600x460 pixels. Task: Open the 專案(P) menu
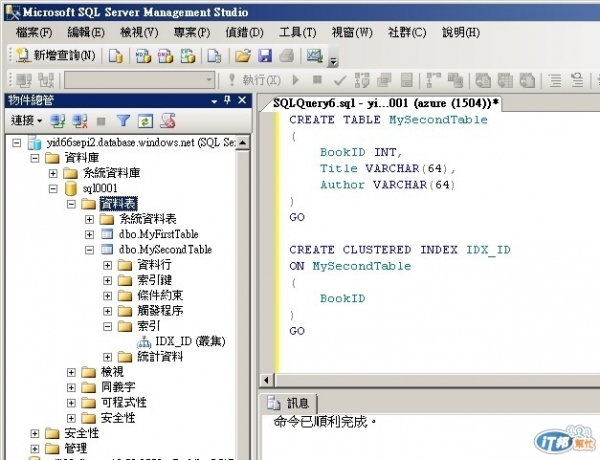[192, 33]
